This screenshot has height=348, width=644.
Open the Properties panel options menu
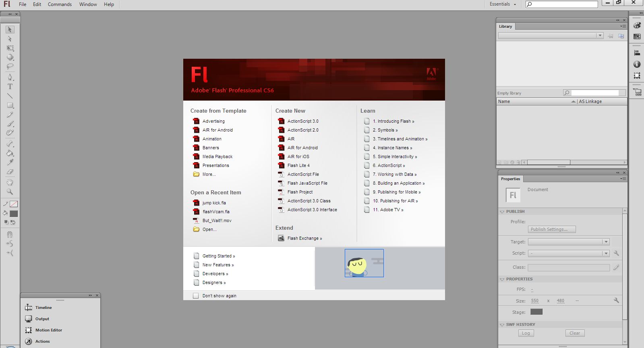click(623, 179)
